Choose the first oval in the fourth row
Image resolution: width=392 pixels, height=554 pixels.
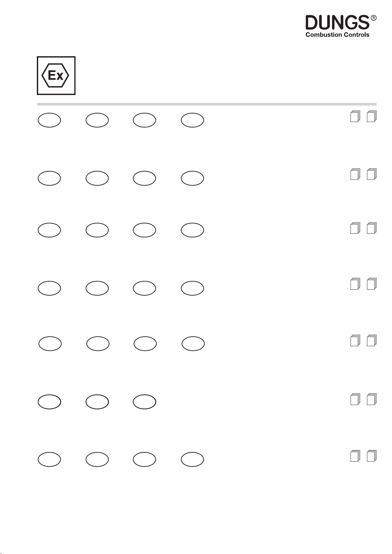tap(49, 288)
